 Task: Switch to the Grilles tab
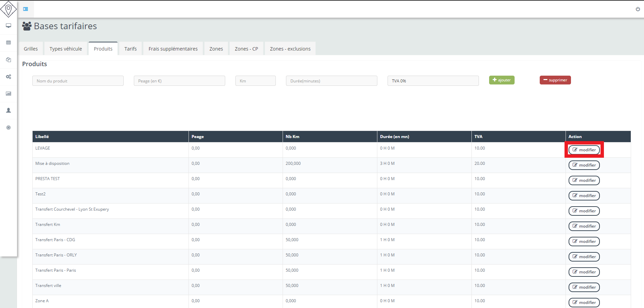31,49
